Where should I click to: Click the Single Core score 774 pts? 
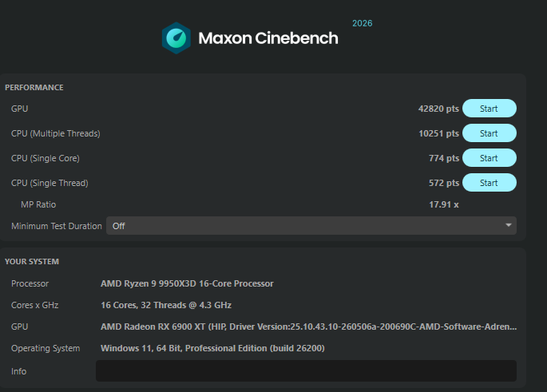(444, 158)
